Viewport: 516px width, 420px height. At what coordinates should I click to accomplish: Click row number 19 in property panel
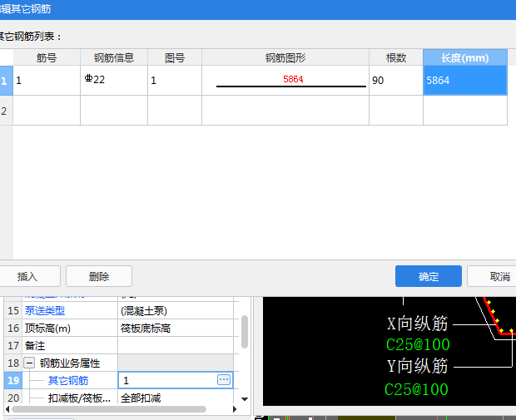pos(13,380)
